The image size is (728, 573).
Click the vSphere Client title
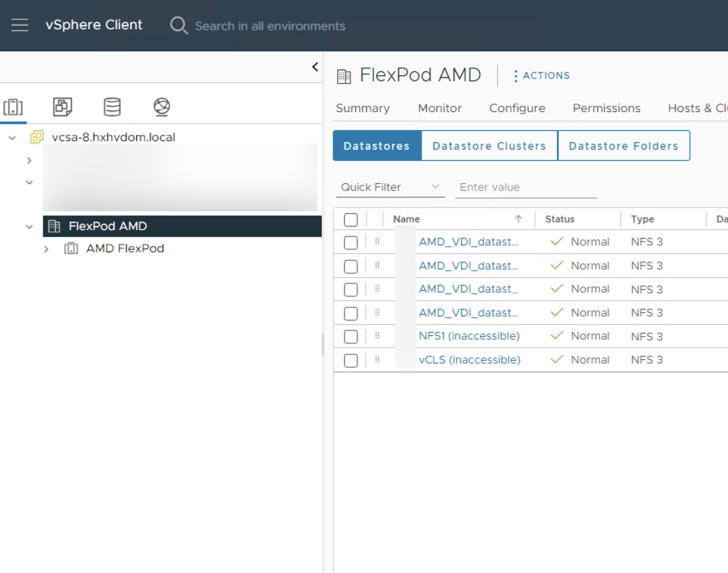pyautogui.click(x=94, y=25)
